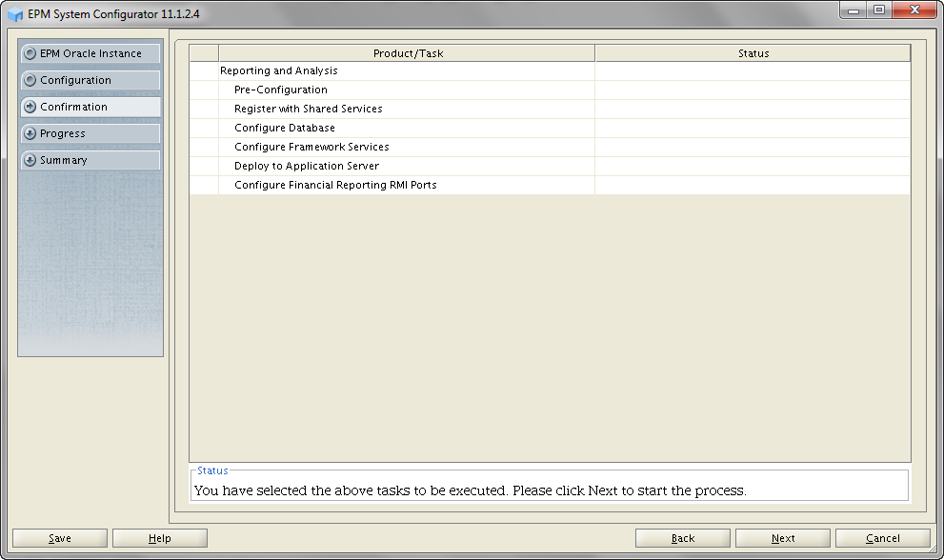Minimize the configurator window
Screen dimensions: 944x560
click(854, 10)
